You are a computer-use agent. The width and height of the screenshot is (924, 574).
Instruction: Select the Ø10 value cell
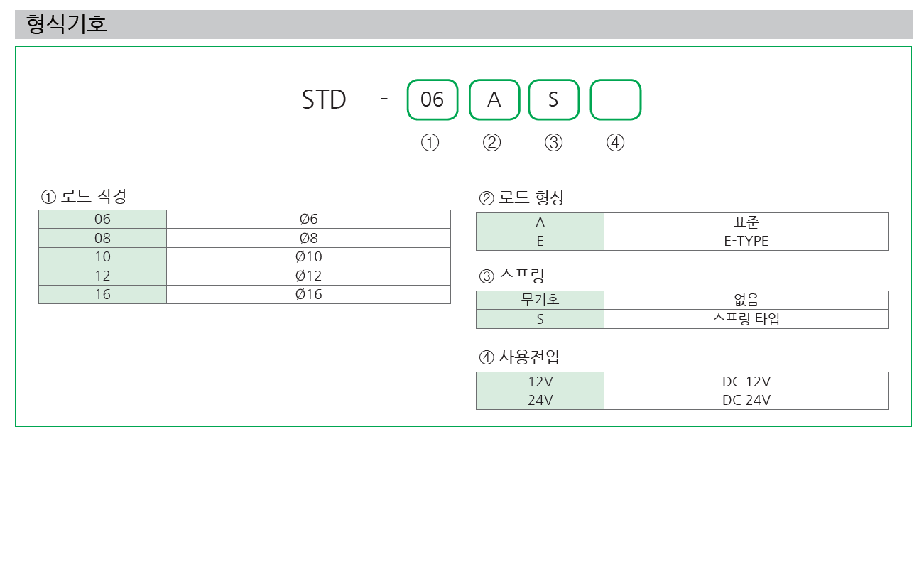click(309, 256)
